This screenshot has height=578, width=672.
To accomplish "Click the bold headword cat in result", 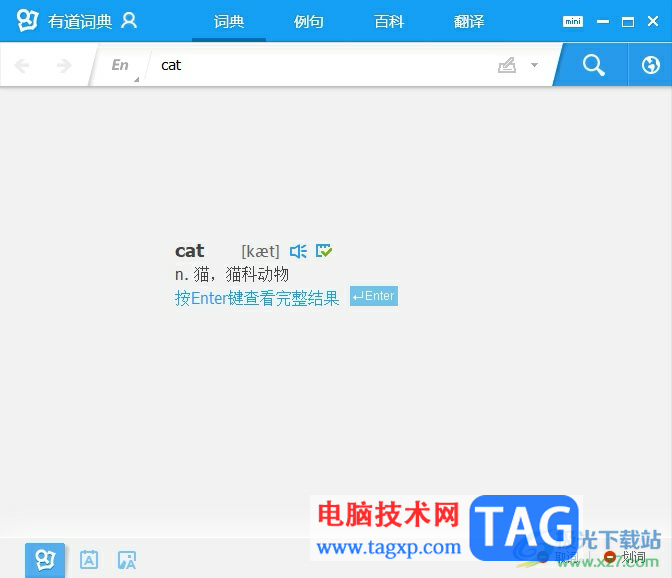I will 190,251.
